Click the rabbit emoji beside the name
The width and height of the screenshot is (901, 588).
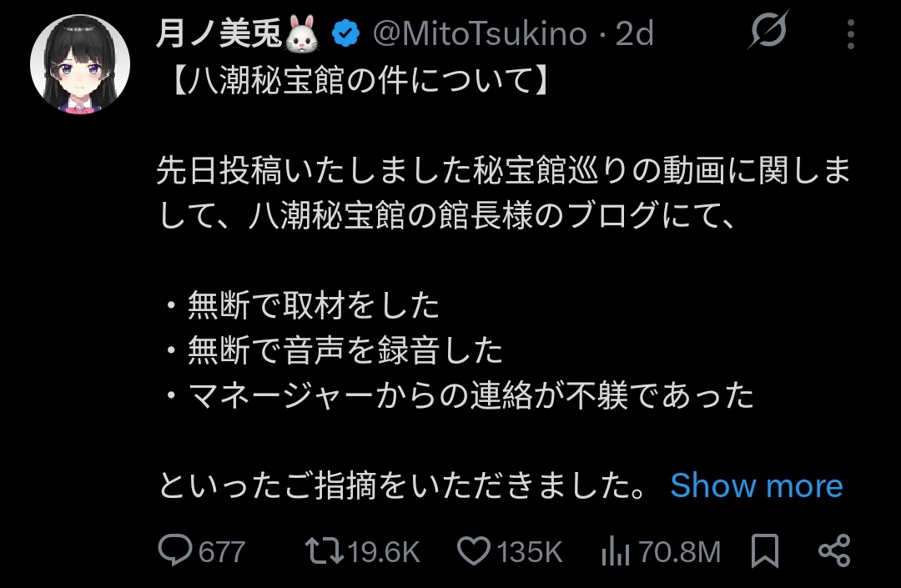point(304,34)
